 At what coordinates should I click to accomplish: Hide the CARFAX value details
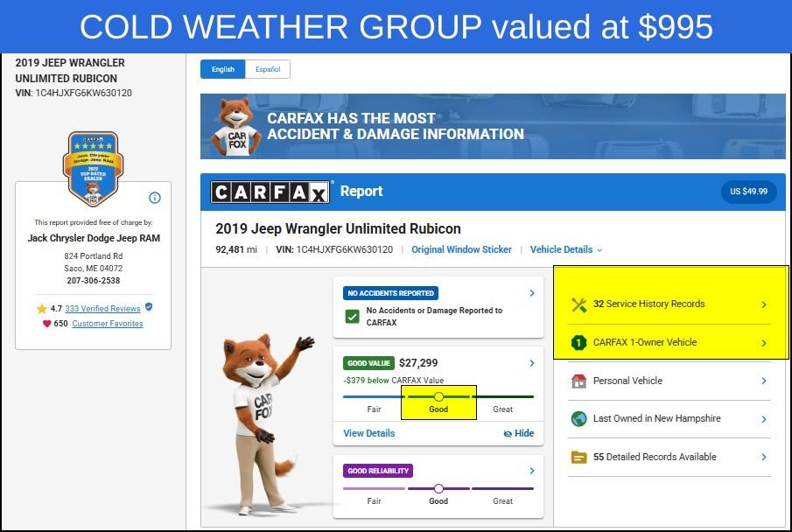(519, 433)
